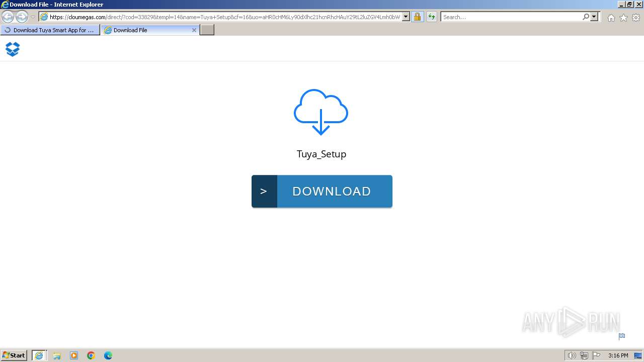The width and height of the screenshot is (644, 362).
Task: Click the security lock icon
Action: [x=417, y=17]
